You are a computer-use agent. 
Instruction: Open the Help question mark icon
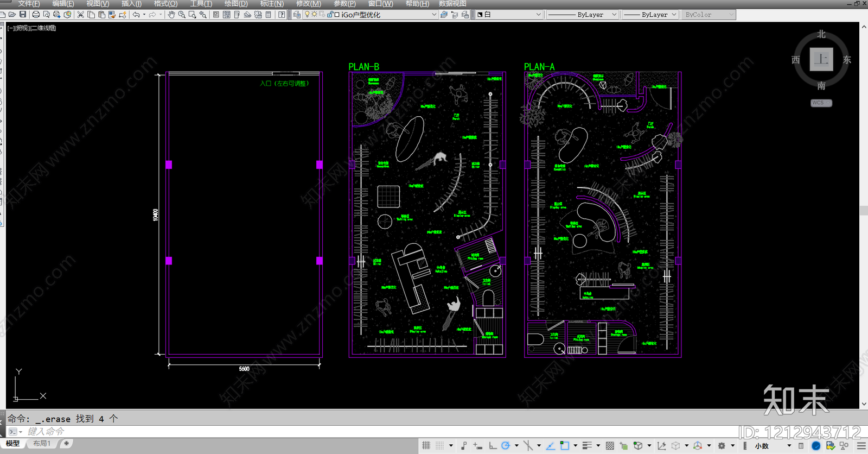tap(282, 15)
